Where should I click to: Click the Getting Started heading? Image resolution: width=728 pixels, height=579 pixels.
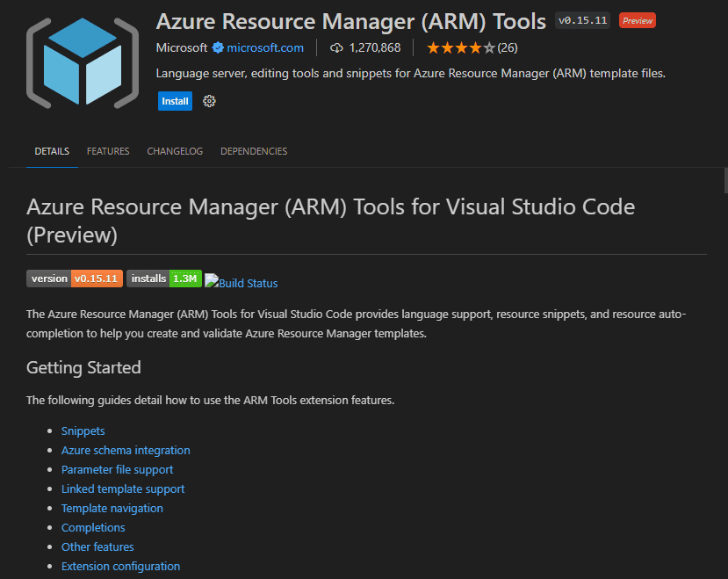click(83, 367)
